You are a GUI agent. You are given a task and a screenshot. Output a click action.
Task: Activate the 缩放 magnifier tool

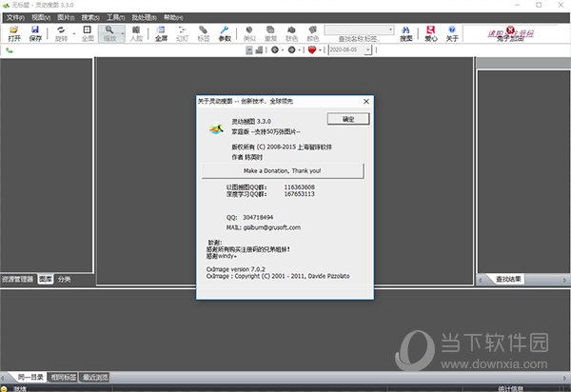coord(109,33)
